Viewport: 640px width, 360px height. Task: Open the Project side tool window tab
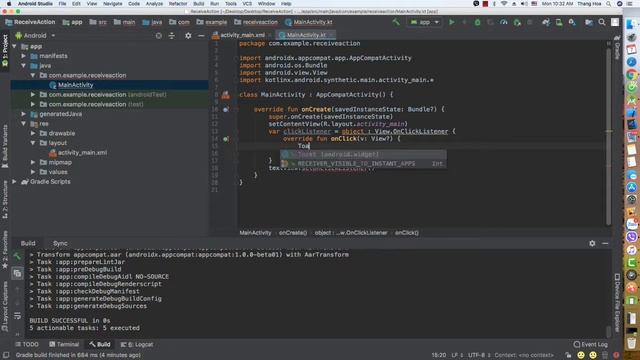[5, 51]
